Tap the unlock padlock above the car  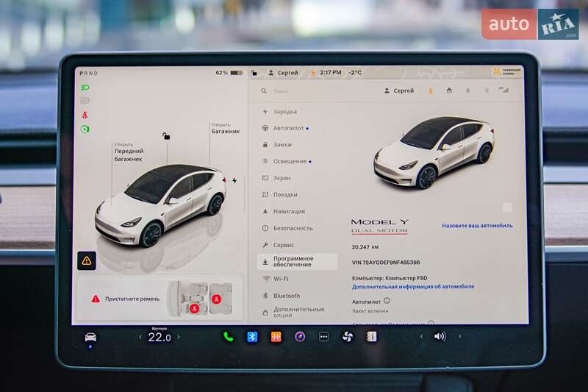point(166,136)
